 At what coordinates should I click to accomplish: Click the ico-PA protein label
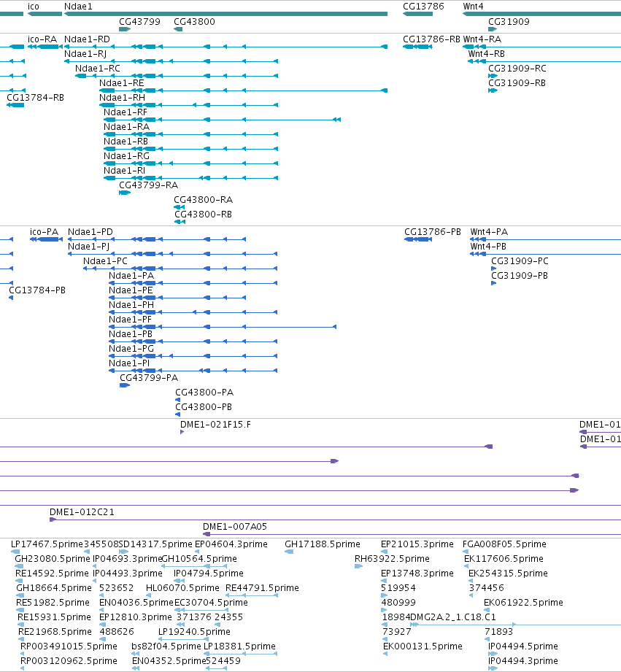[x=44, y=232]
